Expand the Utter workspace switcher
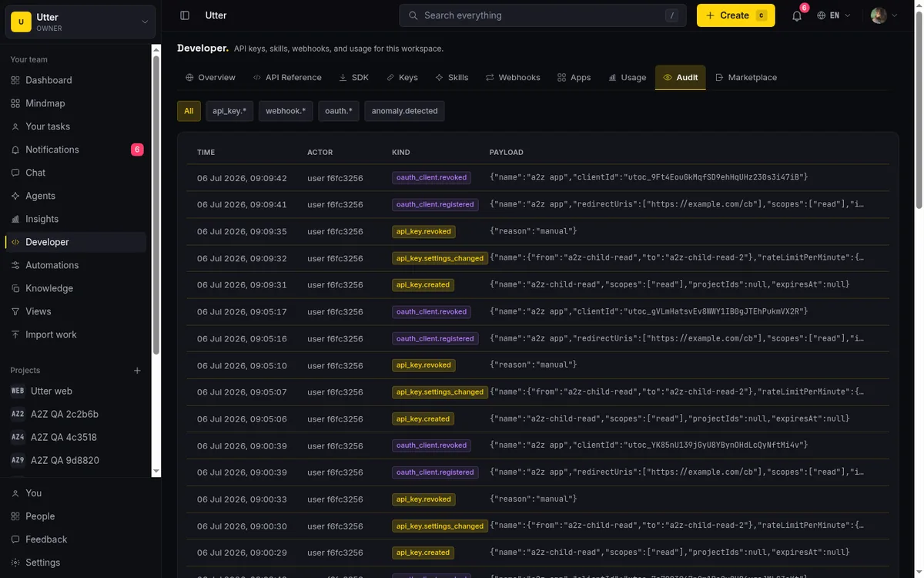The image size is (924, 578). 81,22
